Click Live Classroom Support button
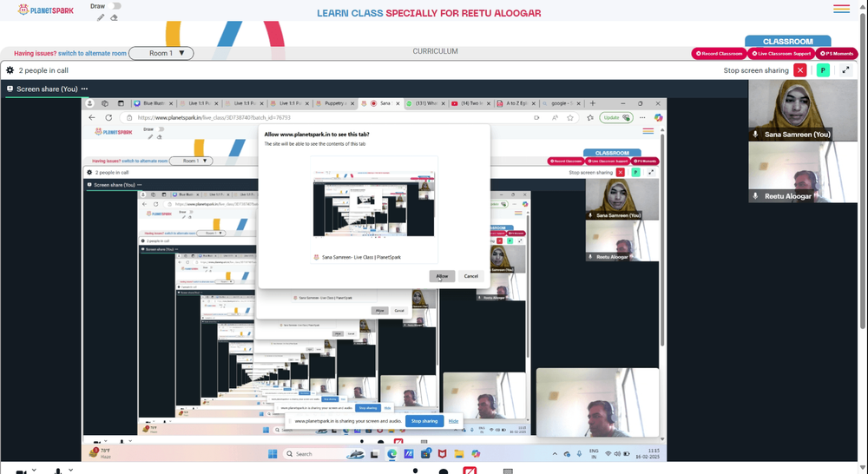 tap(781, 54)
